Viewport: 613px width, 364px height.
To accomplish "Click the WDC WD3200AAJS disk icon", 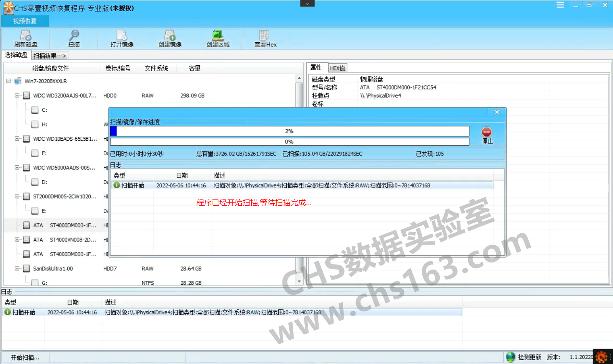I will coord(27,95).
